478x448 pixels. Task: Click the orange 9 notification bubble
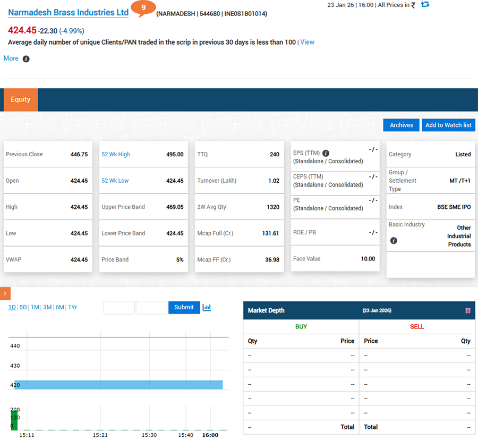pyautogui.click(x=143, y=7)
